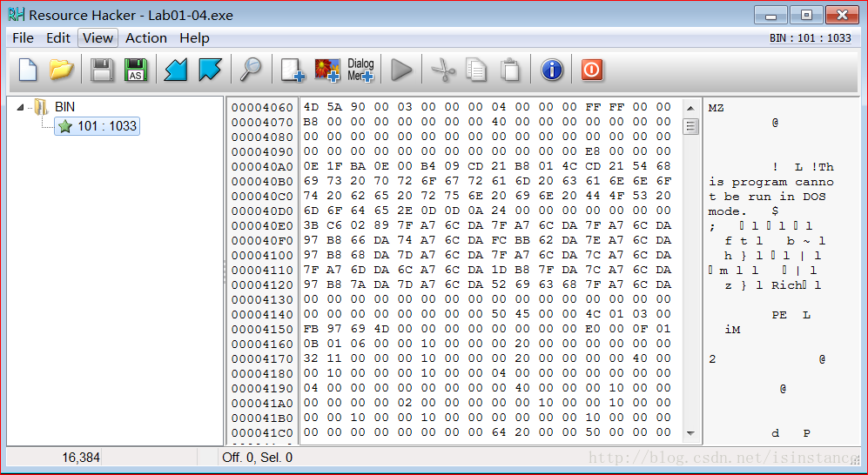The height and width of the screenshot is (475, 868).
Task: Open the Edit menu
Action: coord(58,38)
